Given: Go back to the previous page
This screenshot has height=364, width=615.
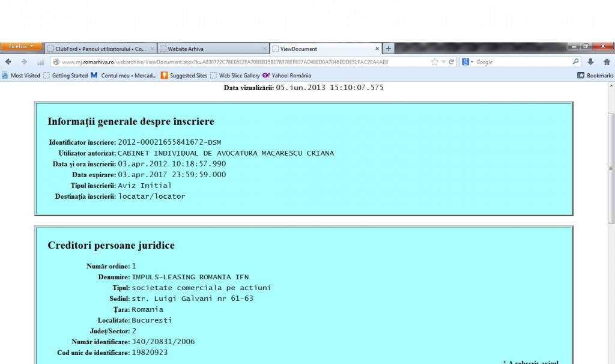Looking at the screenshot, I should click(8, 62).
